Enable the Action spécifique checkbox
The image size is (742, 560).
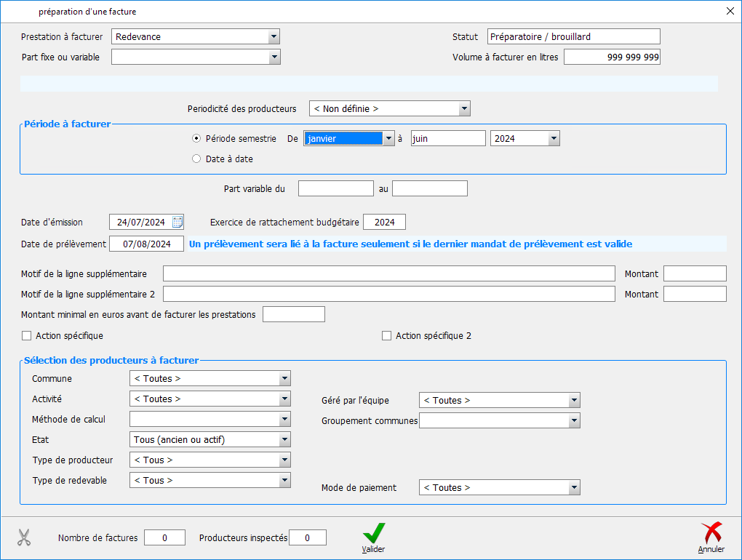click(27, 336)
